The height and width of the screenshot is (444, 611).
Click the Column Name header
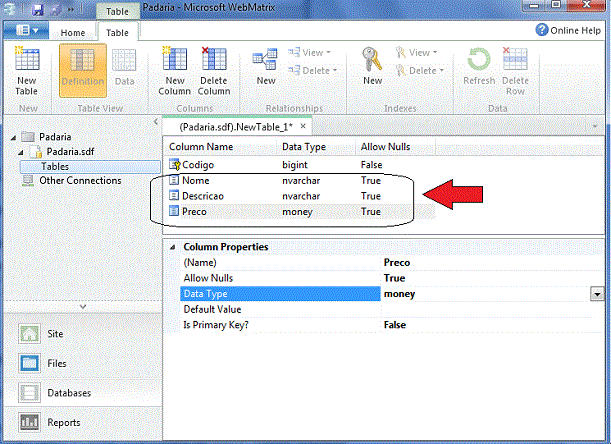point(201,147)
